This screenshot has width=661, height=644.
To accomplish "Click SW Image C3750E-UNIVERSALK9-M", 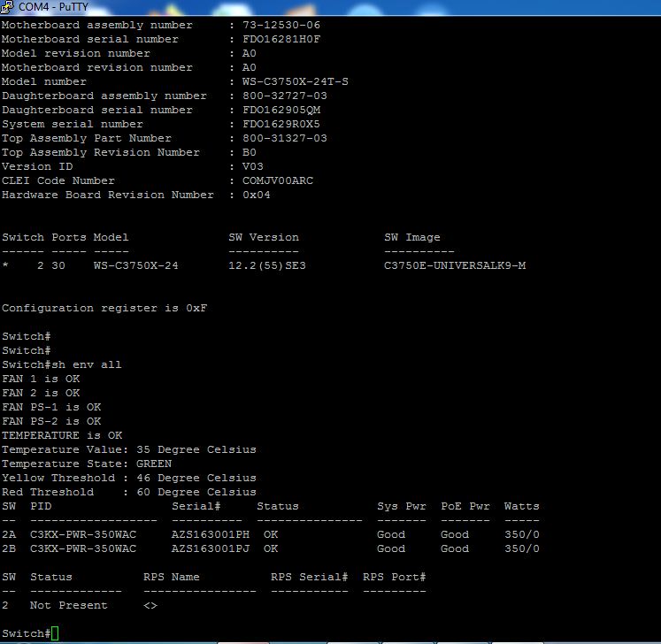I will (x=455, y=265).
